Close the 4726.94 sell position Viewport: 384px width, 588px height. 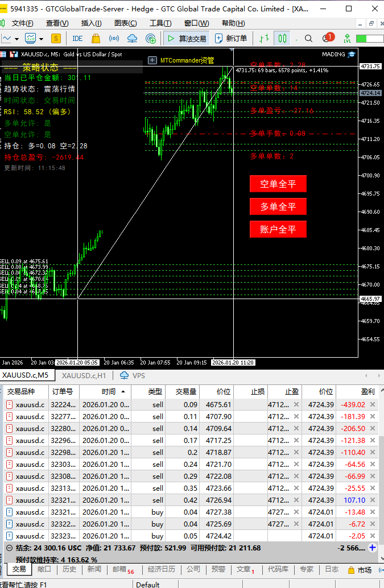(373, 500)
